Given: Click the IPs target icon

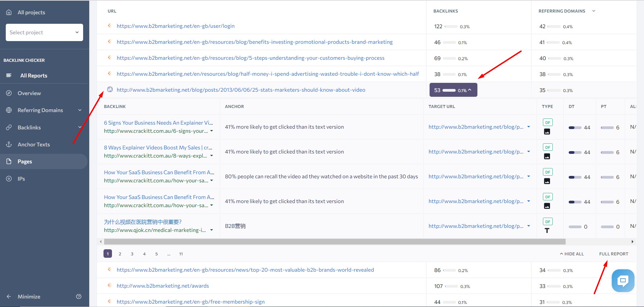Looking at the screenshot, I should coord(9,179).
